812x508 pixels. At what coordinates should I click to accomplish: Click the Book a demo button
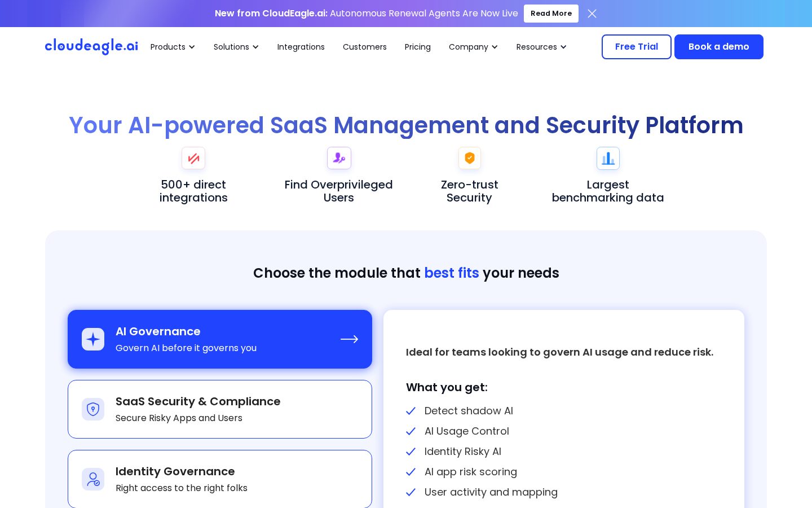719,47
